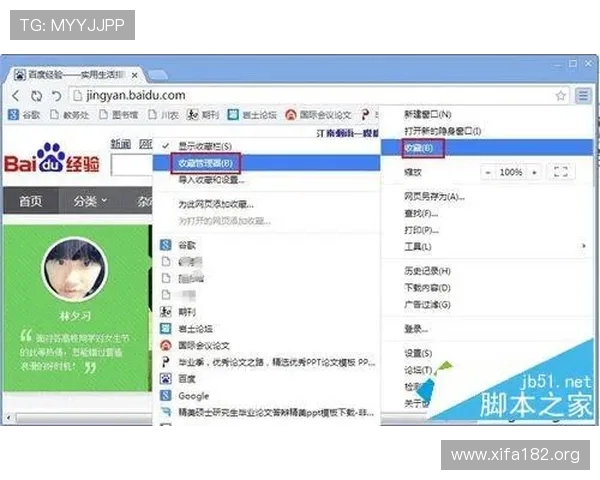600x480 pixels.
Task: Open 广告过滤(G) from the menu
Action: (x=427, y=305)
